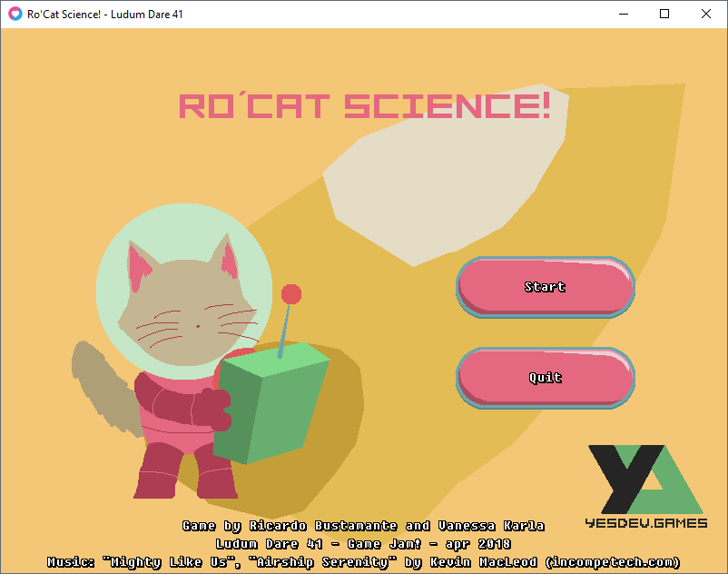728x574 pixels.
Task: Click the cat's left pink ear
Action: [x=138, y=268]
